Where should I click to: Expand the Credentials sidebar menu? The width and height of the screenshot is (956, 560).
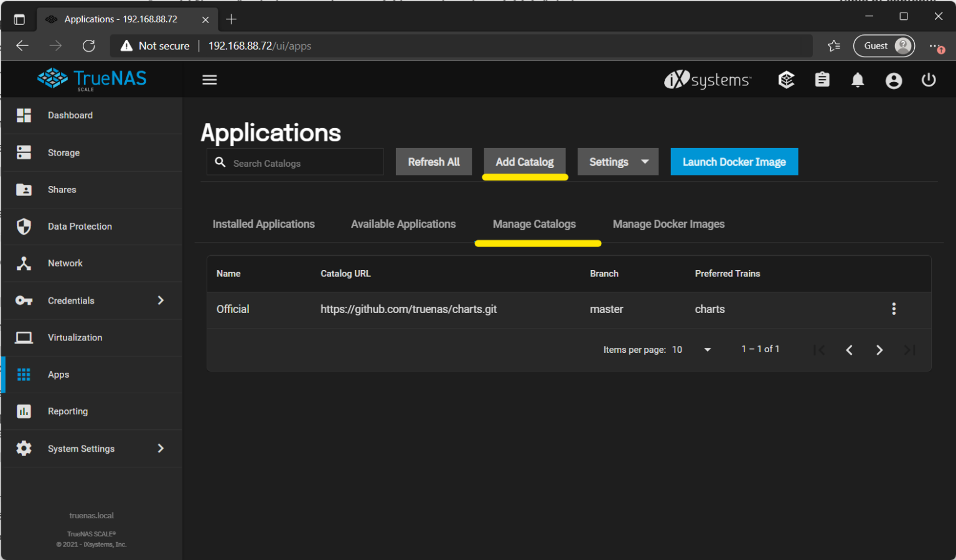point(70,301)
